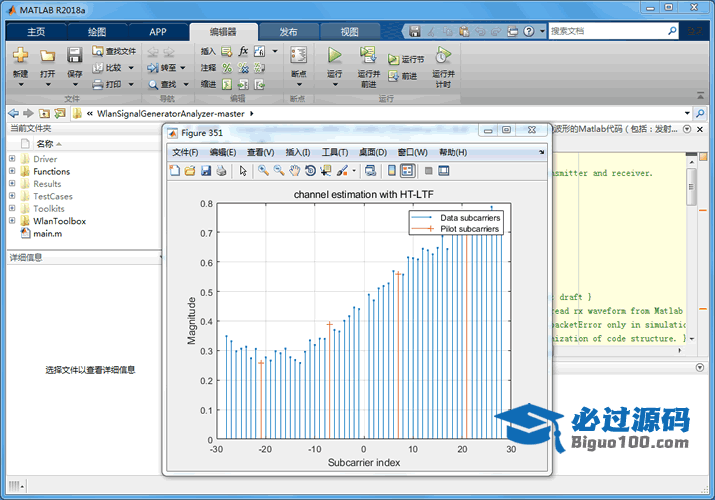This screenshot has height=500, width=715.
Task: Open the Tools 工具(T) menu in Figure 351
Action: pos(335,152)
